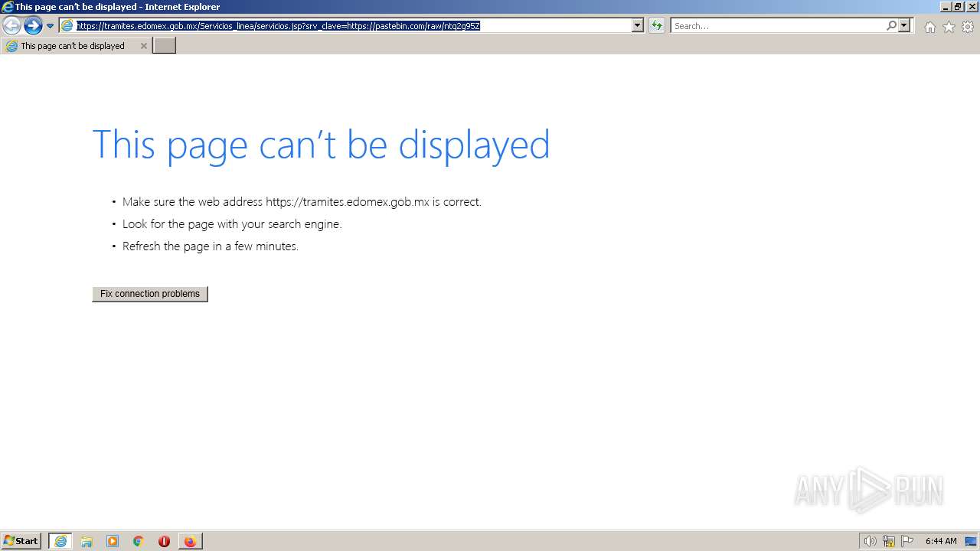Screen dimensions: 980x551
Task: Go forward with the Forward arrow button
Action: tap(32, 26)
